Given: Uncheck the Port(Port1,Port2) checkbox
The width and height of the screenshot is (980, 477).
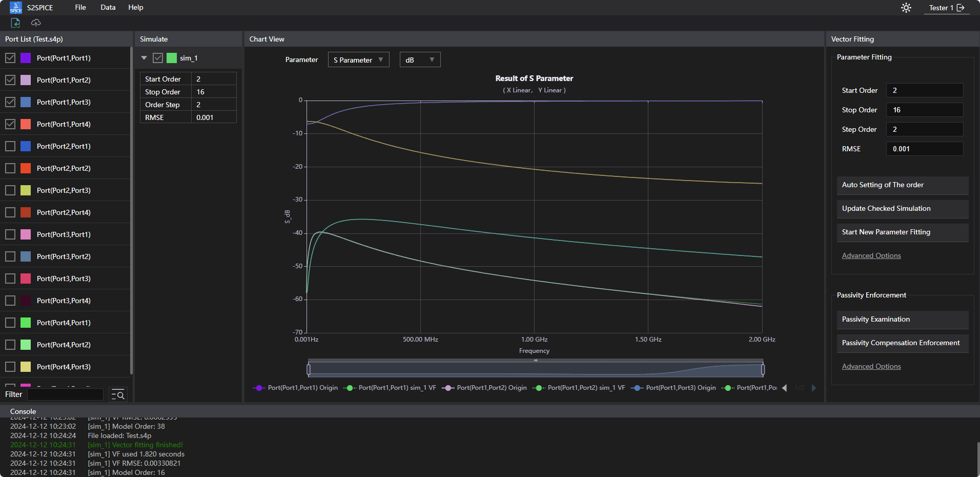Looking at the screenshot, I should [10, 80].
